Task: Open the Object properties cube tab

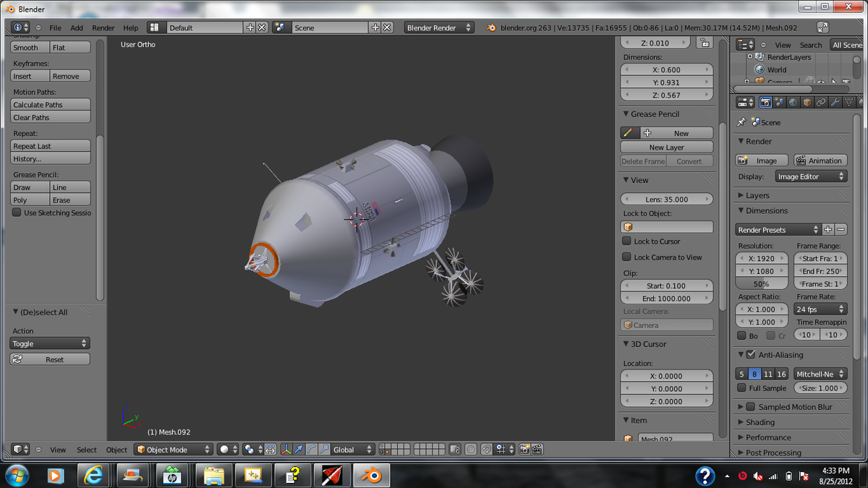Action: tap(807, 103)
